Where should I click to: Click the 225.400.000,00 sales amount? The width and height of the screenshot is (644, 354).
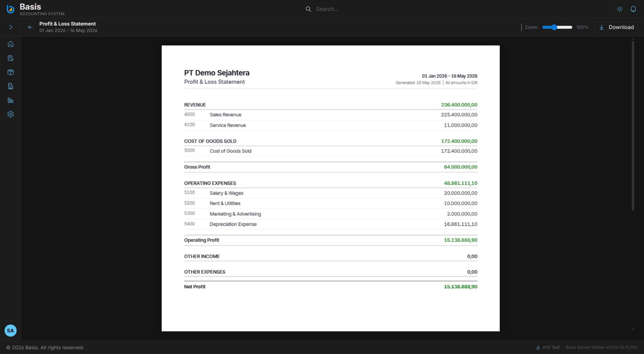459,115
